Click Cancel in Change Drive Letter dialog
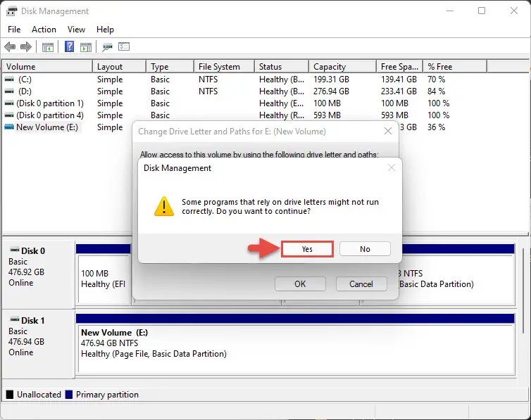The width and height of the screenshot is (531, 420). (x=361, y=284)
